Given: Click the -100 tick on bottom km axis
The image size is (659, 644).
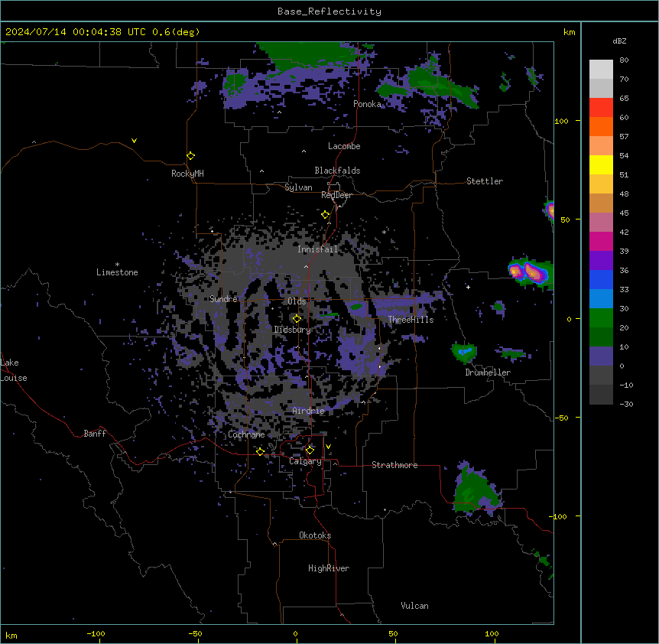Looking at the screenshot, I should (x=96, y=633).
